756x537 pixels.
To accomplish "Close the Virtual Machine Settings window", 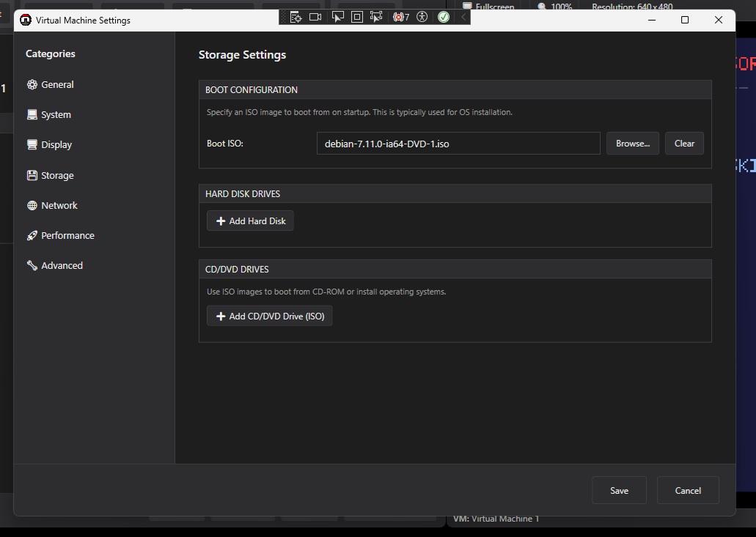I will (x=719, y=20).
